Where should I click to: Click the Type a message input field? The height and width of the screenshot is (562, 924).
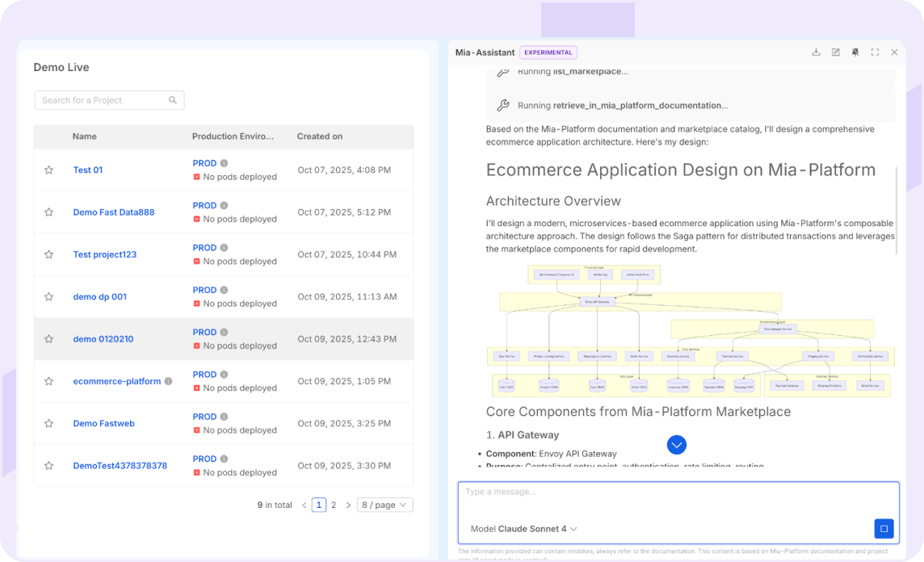(678, 493)
